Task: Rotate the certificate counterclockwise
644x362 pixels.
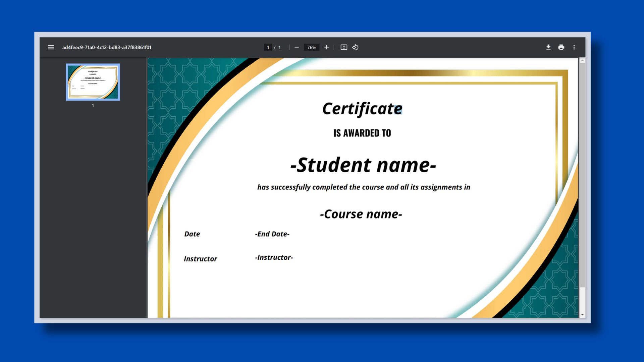Action: pyautogui.click(x=355, y=47)
